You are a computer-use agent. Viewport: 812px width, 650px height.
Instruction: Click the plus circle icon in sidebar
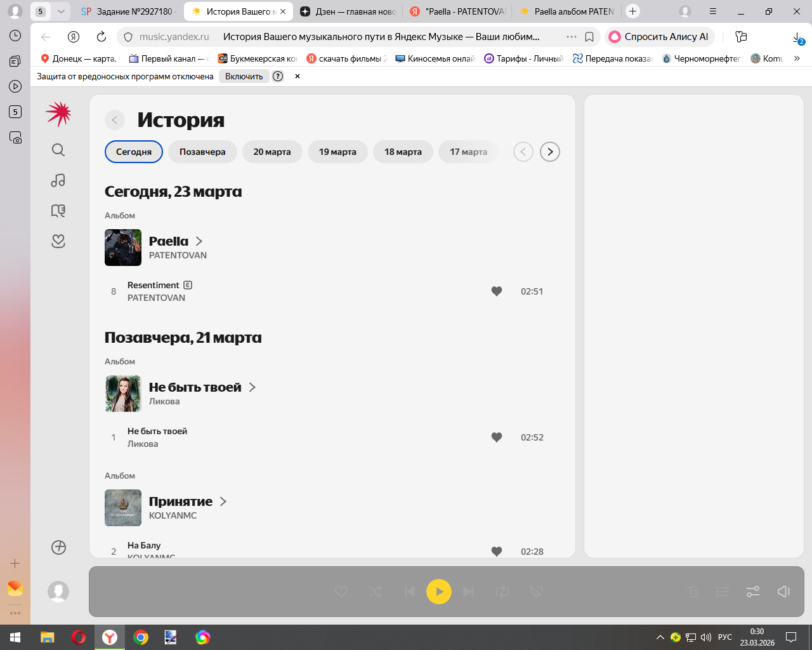[x=58, y=547]
